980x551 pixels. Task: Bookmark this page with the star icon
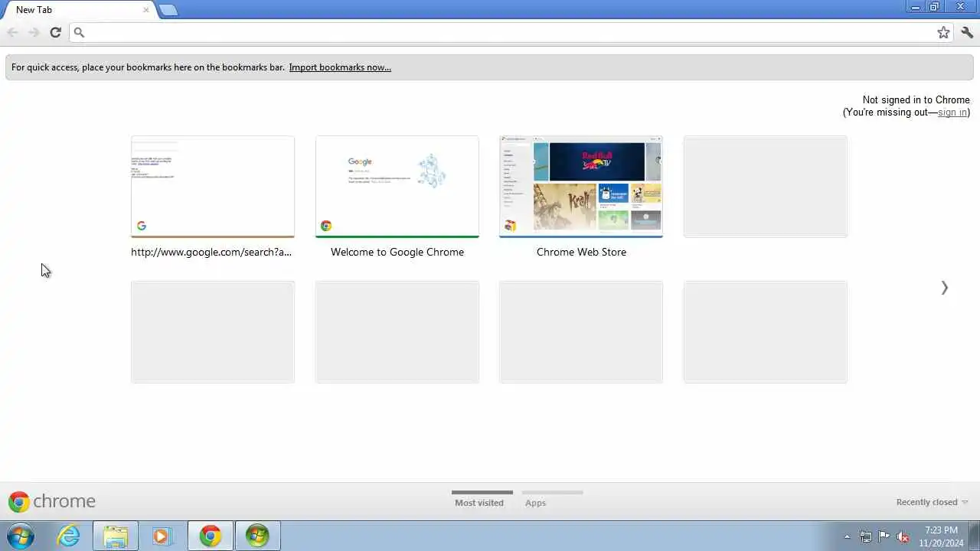(943, 32)
